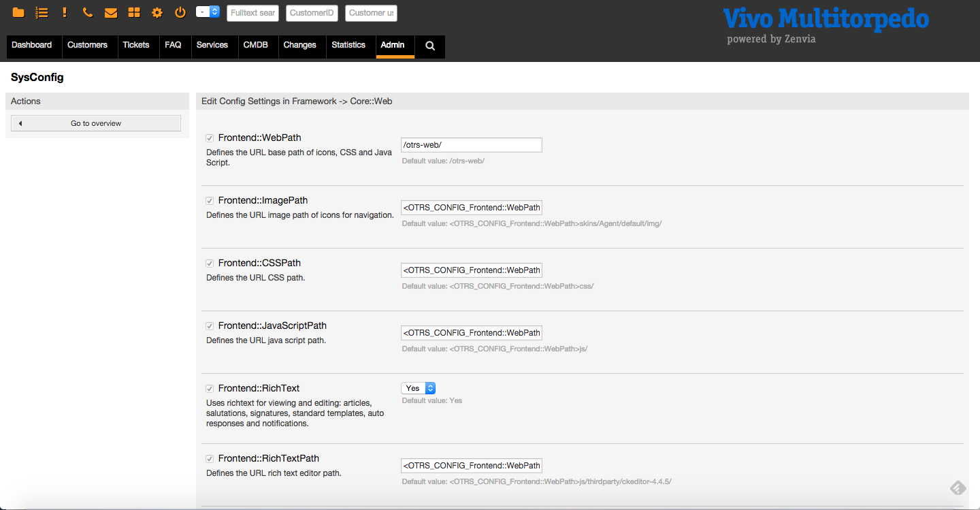Toggle the Frontend::WebPath checkbox
980x510 pixels.
click(210, 138)
